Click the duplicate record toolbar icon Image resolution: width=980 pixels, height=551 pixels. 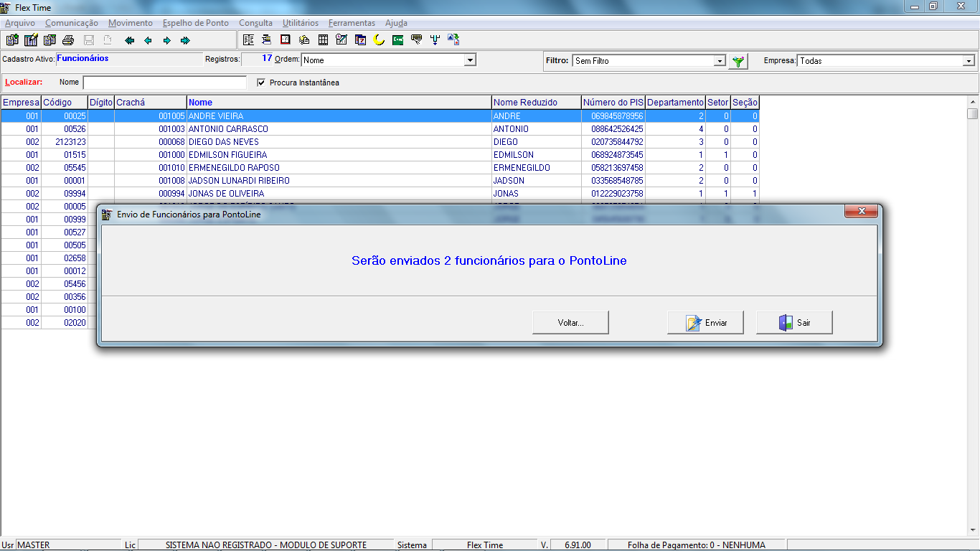(50, 40)
